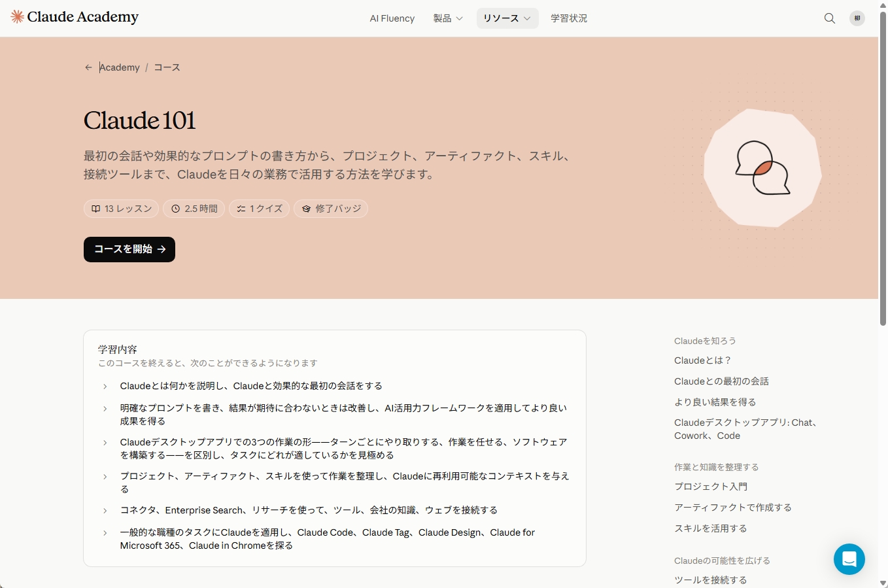Open Claudeデスクトップアプリ: Chat、Cowork、Code lesson
Image resolution: width=888 pixels, height=588 pixels.
(x=746, y=429)
